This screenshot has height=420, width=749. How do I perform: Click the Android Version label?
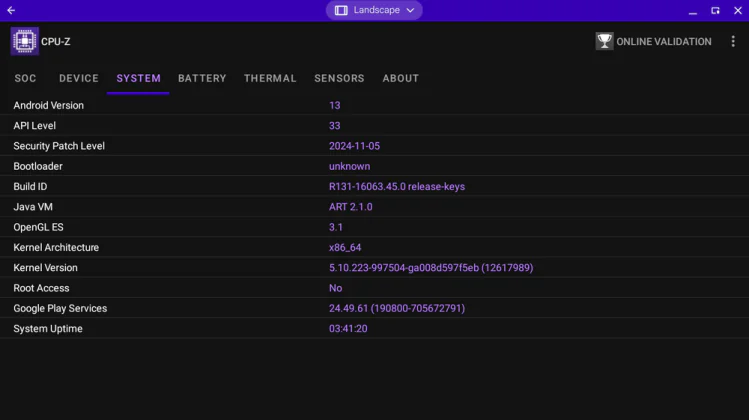(48, 106)
